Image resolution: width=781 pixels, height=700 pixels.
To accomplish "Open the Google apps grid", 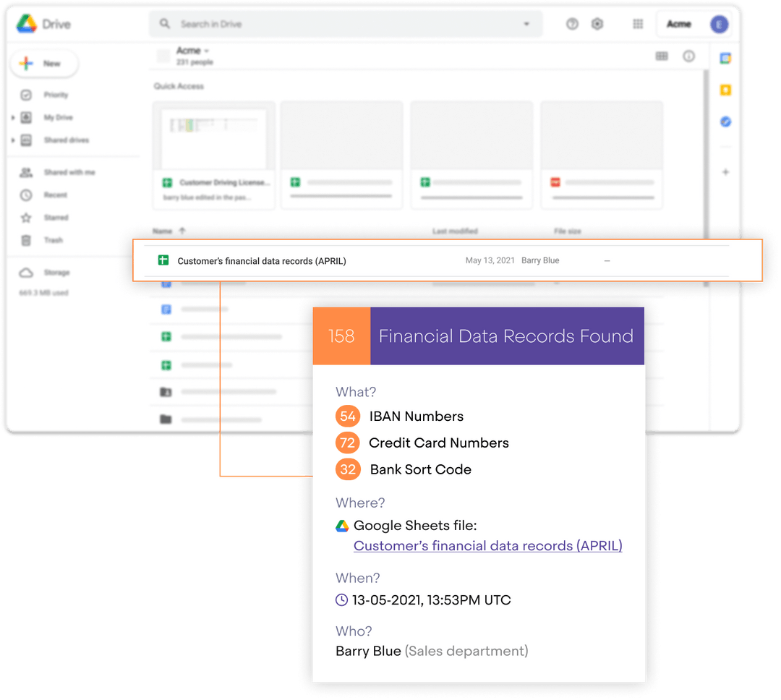I will (x=637, y=24).
